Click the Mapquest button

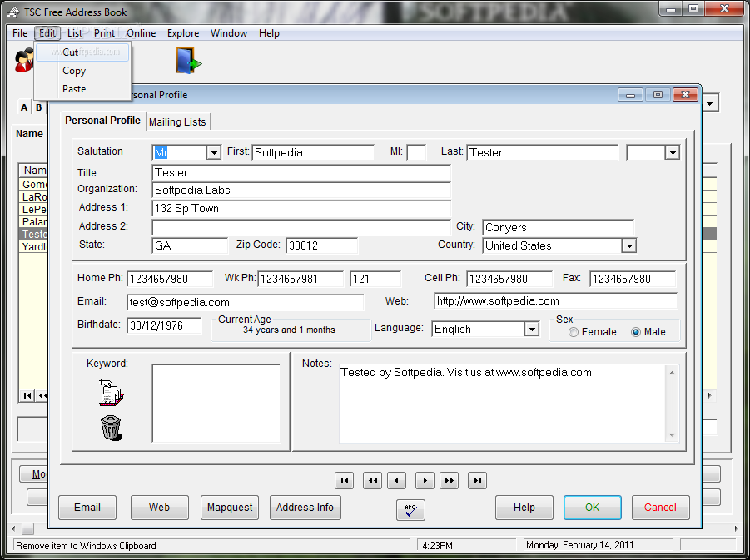coord(230,508)
